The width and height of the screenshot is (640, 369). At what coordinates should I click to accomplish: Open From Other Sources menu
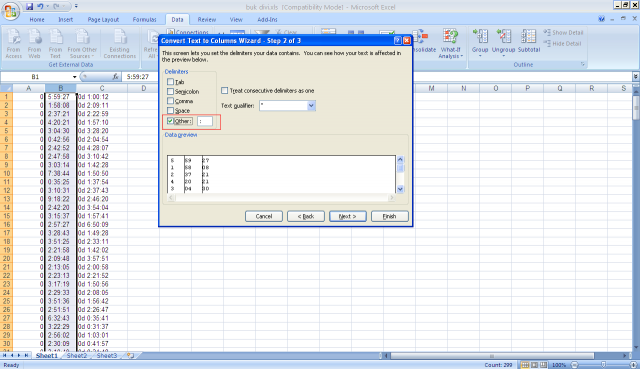[x=82, y=44]
